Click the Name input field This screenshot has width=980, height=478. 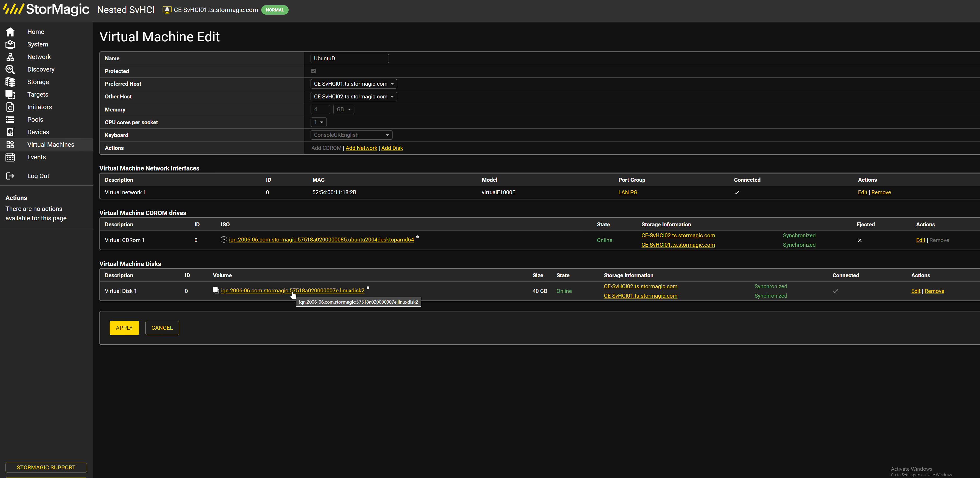pyautogui.click(x=349, y=59)
